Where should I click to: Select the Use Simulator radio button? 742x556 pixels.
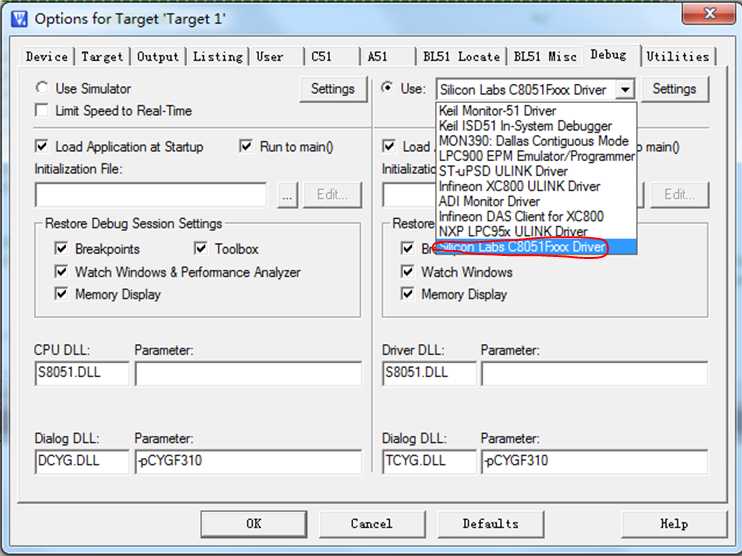point(42,88)
